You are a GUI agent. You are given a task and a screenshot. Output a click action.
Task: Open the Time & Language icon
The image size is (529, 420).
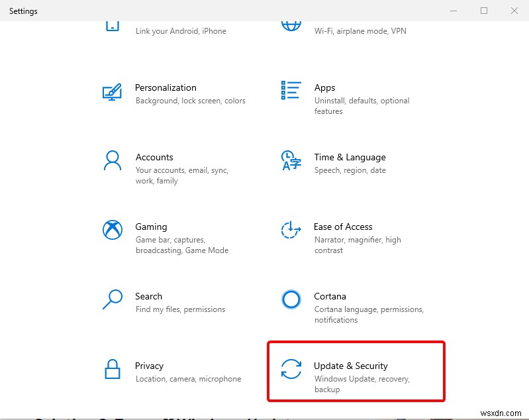(291, 160)
